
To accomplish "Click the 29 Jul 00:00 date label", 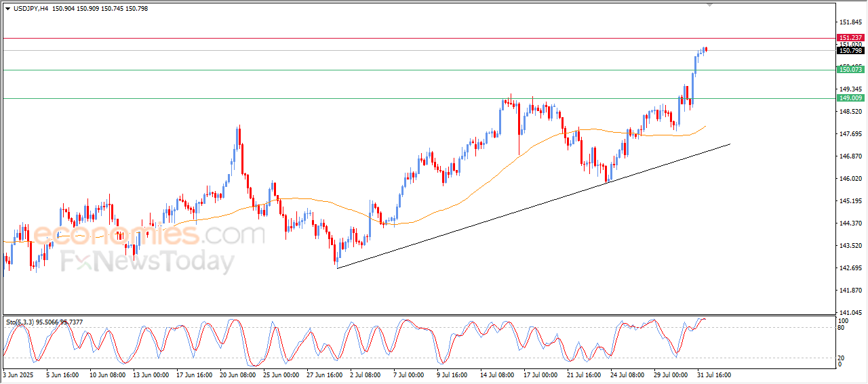I will click(x=671, y=374).
